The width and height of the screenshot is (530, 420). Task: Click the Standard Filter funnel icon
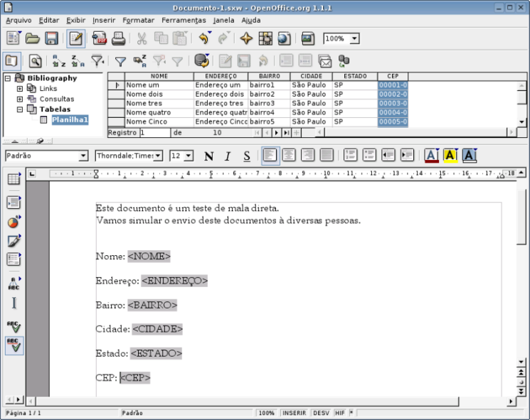click(120, 61)
